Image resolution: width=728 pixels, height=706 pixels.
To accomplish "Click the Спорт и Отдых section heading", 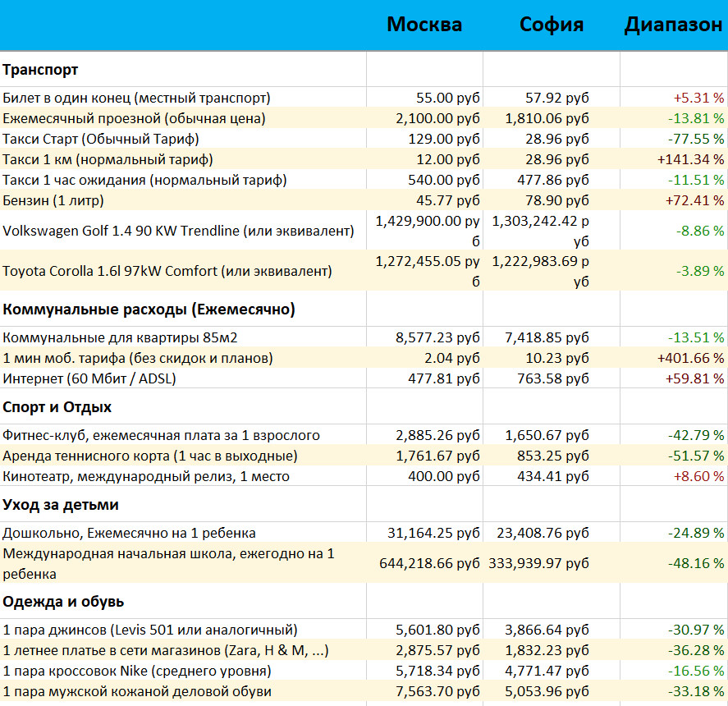I will coord(57,407).
